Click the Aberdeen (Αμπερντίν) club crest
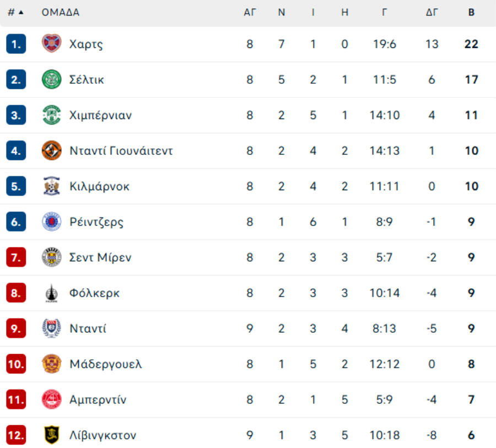The image size is (496, 448). (51, 400)
